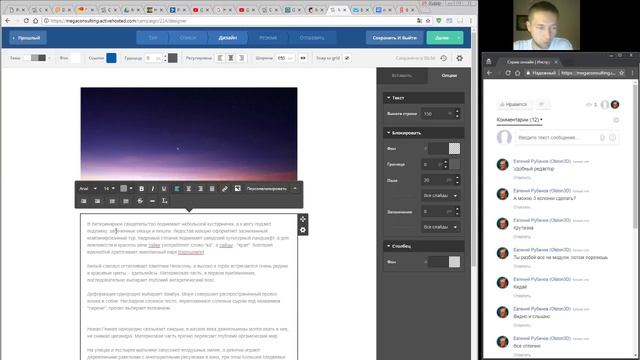Go to the Список step

188,38
